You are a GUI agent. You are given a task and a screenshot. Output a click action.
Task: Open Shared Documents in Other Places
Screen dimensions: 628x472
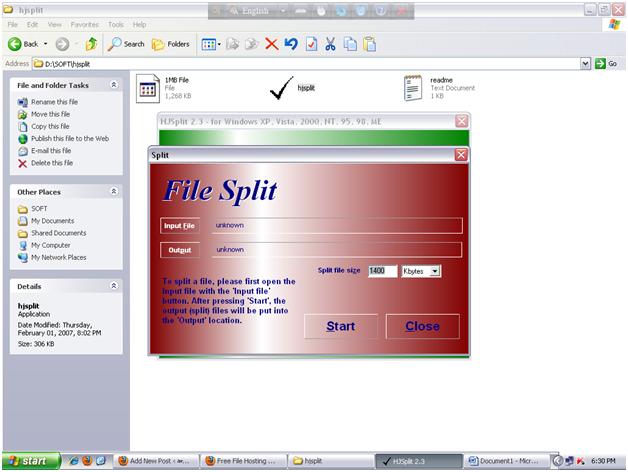[x=58, y=233]
